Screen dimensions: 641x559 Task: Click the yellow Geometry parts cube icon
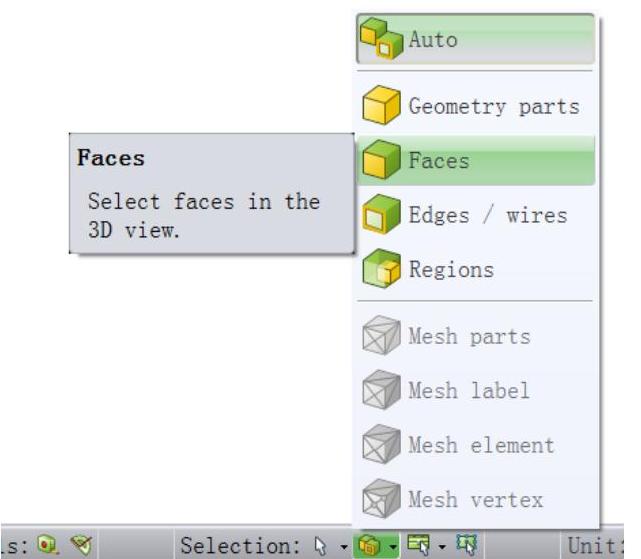point(381,106)
